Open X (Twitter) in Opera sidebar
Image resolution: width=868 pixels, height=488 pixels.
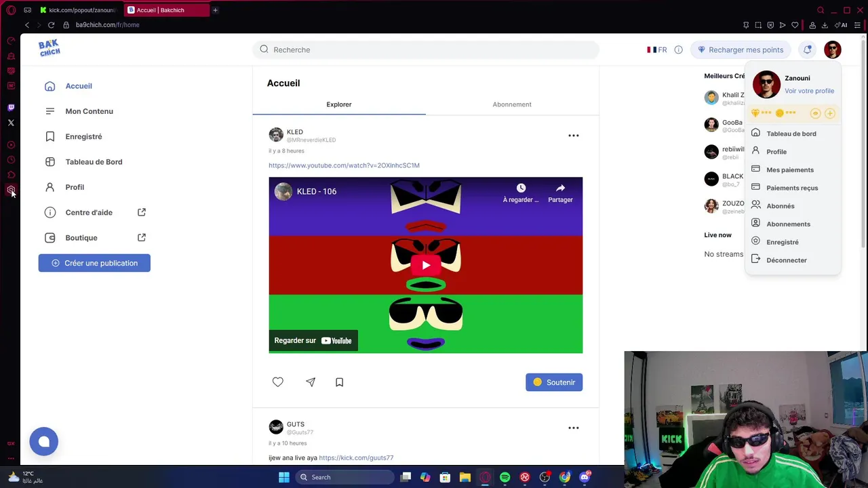click(x=11, y=123)
